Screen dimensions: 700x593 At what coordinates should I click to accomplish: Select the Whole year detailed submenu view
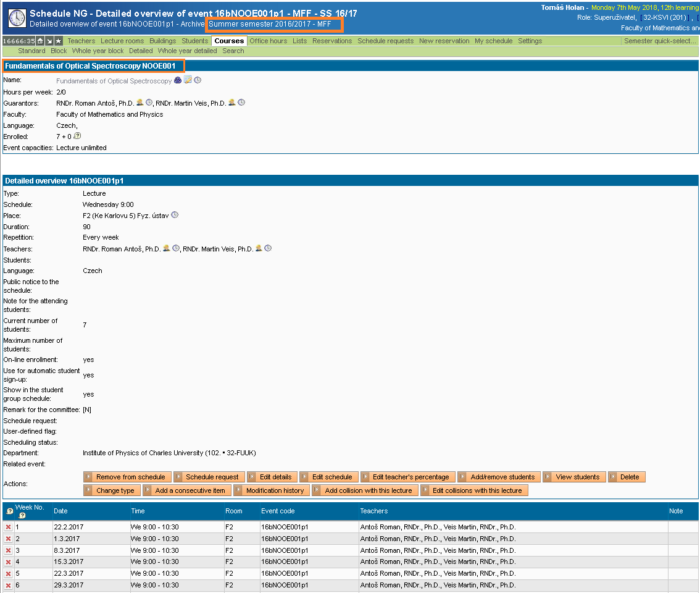click(187, 51)
